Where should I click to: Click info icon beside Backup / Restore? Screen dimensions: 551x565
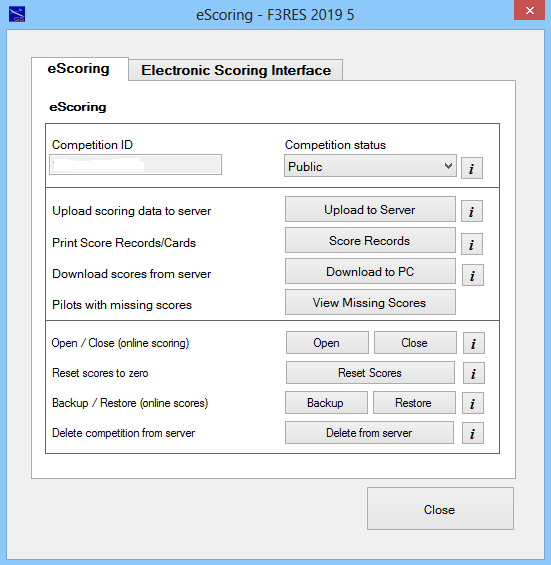[473, 403]
